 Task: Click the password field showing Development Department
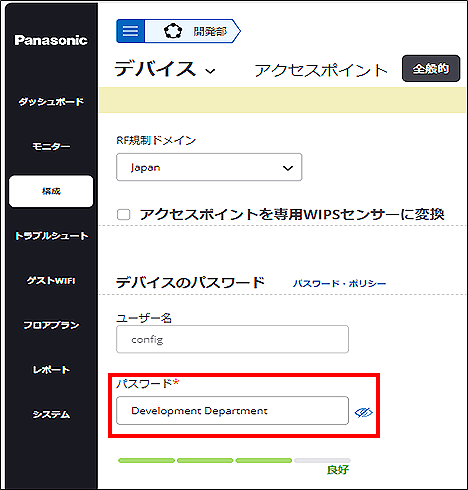(232, 411)
